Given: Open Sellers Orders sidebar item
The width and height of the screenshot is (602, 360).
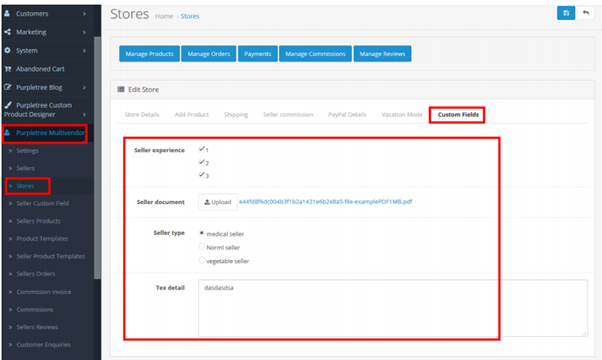Looking at the screenshot, I should tap(36, 274).
